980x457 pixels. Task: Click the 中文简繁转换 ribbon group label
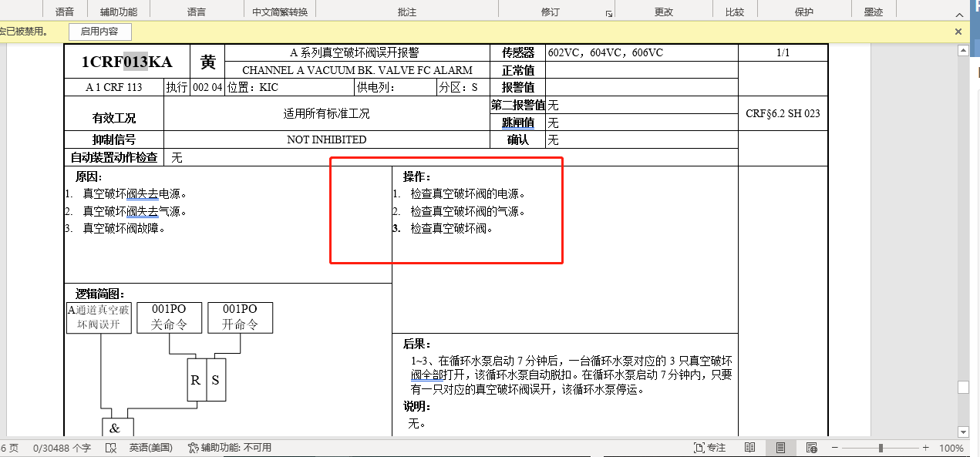(280, 12)
